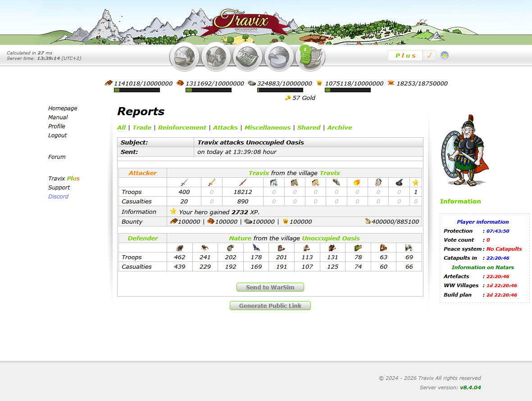Click the lumber storage progress bar

pos(136,90)
